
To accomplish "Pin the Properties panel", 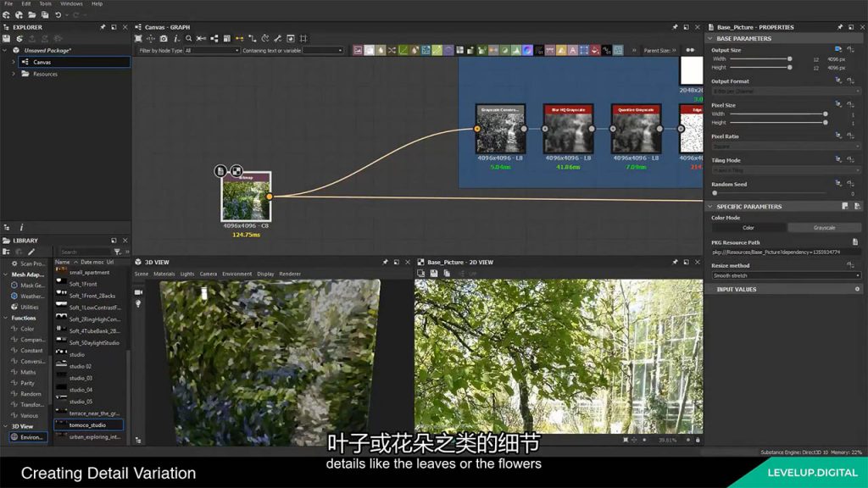I will (841, 27).
